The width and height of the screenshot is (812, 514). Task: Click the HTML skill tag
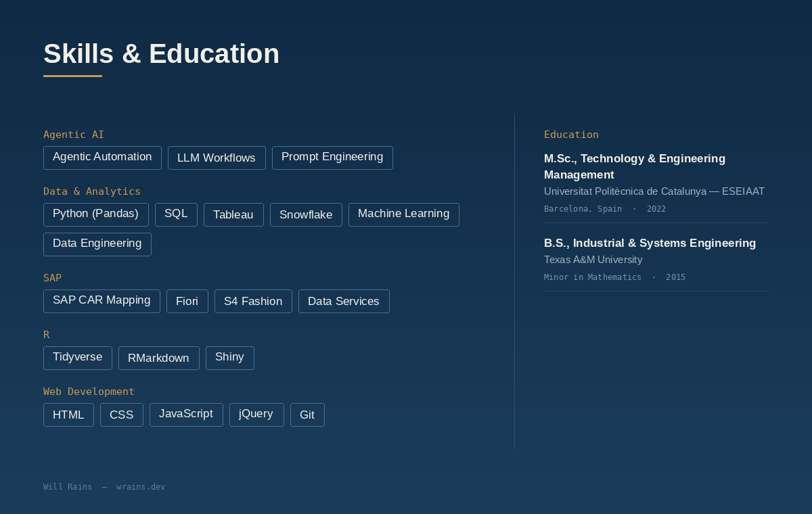pos(68,415)
